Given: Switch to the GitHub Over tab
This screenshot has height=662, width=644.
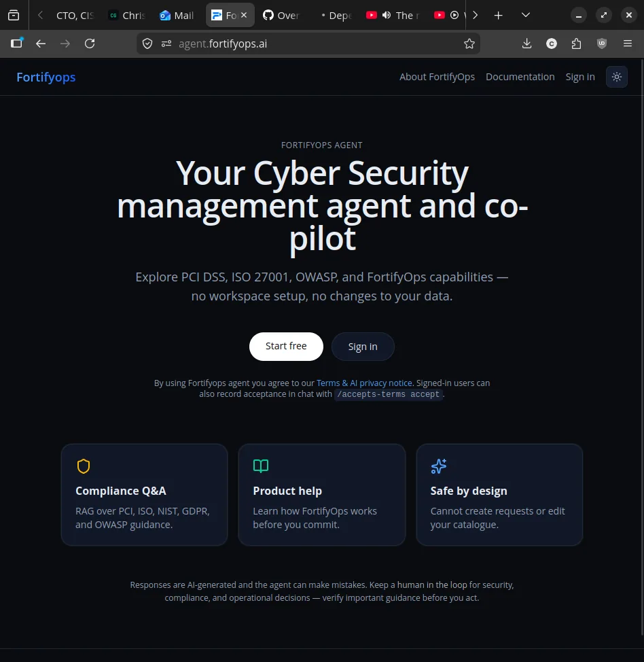Looking at the screenshot, I should coord(281,16).
